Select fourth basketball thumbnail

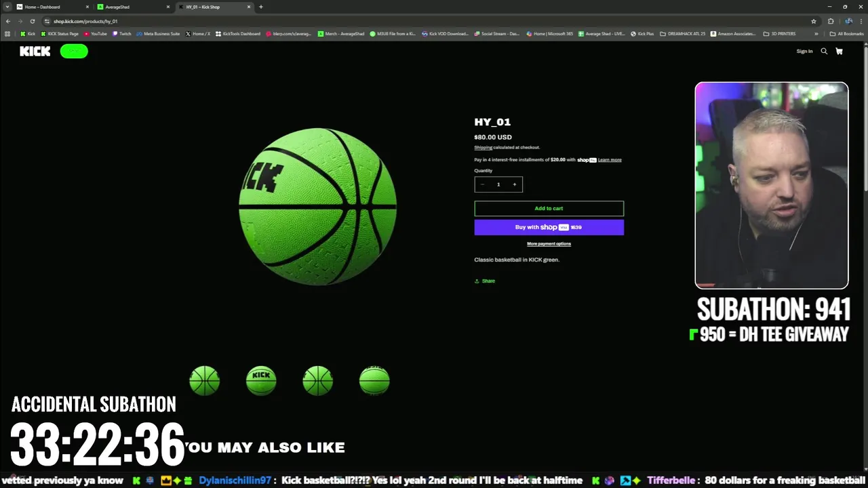click(x=374, y=380)
